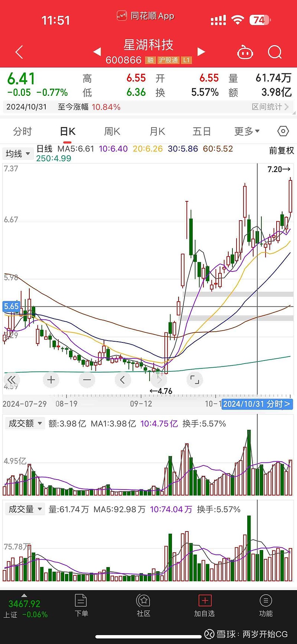The width and height of the screenshot is (297, 644).
Task: Tap the stock name 星湖科技
Action: [x=148, y=45]
